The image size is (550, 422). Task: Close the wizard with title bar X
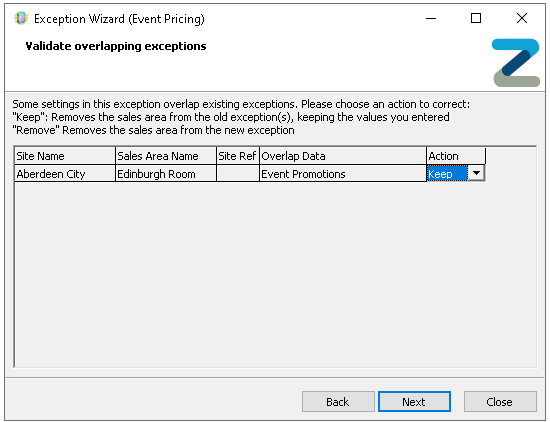pos(522,18)
